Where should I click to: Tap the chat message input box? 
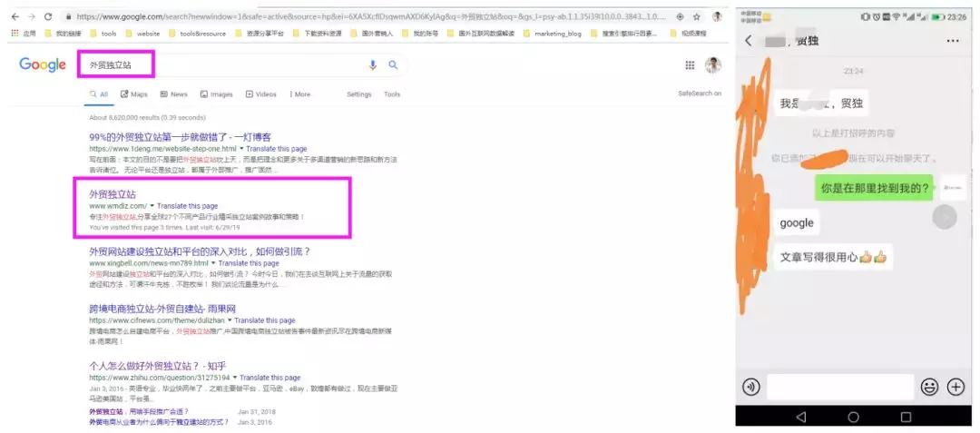click(840, 387)
